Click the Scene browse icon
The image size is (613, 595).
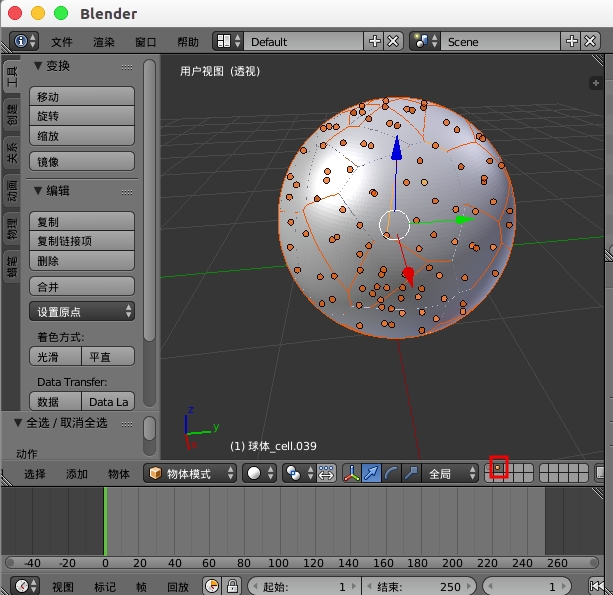coord(423,41)
